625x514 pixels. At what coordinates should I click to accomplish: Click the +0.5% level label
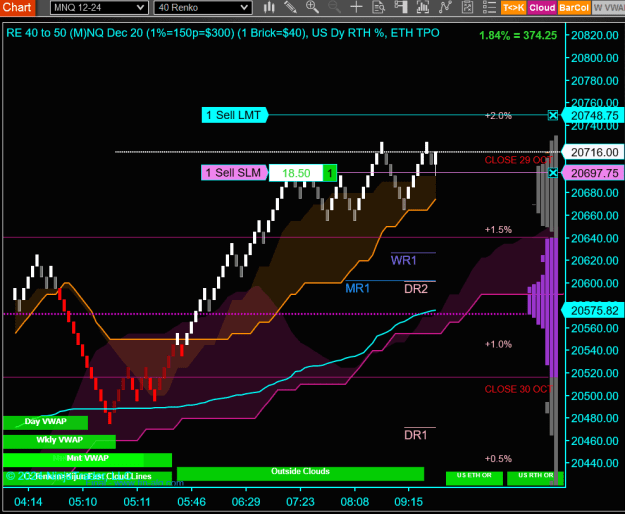(x=498, y=459)
